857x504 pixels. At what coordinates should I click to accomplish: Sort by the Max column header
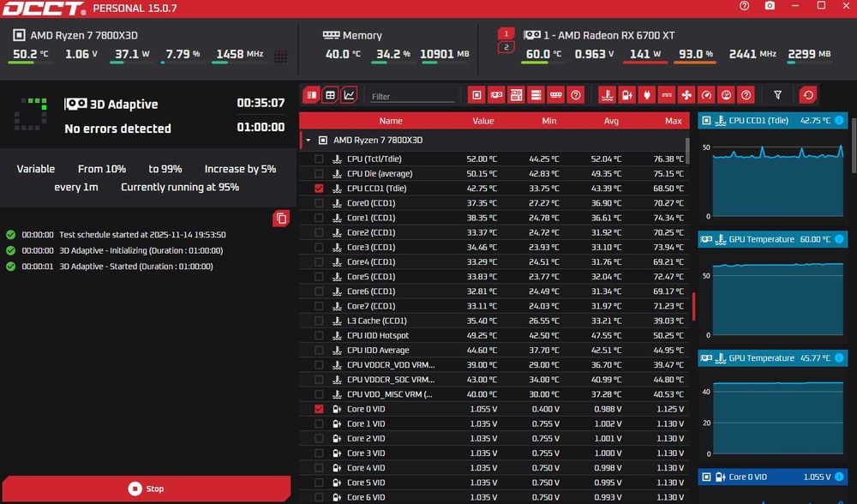pyautogui.click(x=674, y=121)
